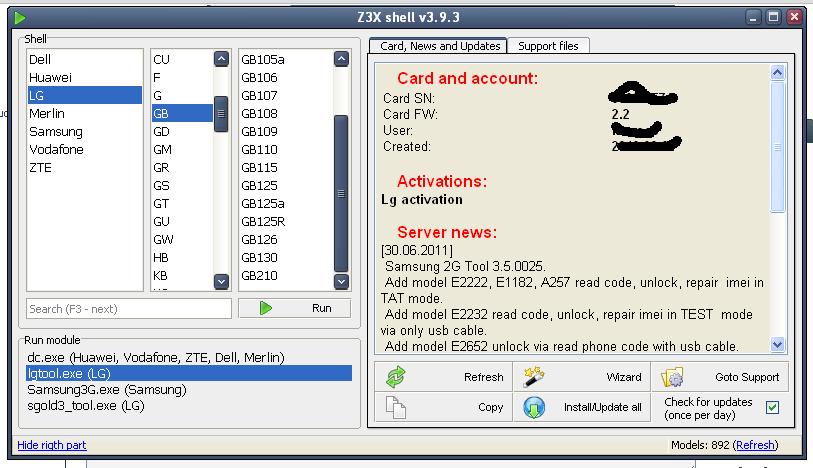
Task: Click the news panel scrollbar thumb
Action: point(777,147)
